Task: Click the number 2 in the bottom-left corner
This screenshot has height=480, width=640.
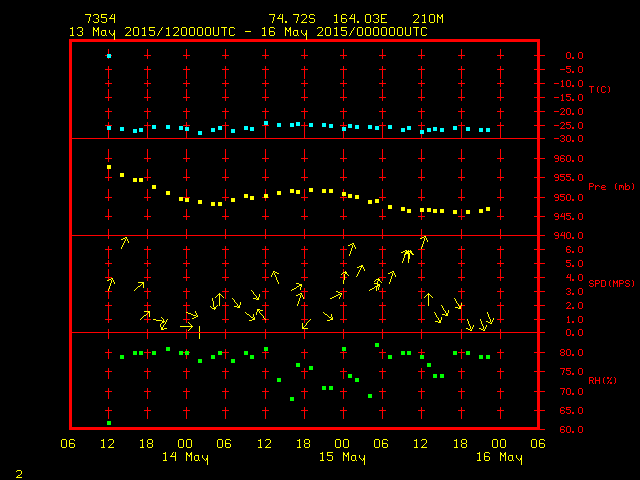Action: tap(18, 472)
